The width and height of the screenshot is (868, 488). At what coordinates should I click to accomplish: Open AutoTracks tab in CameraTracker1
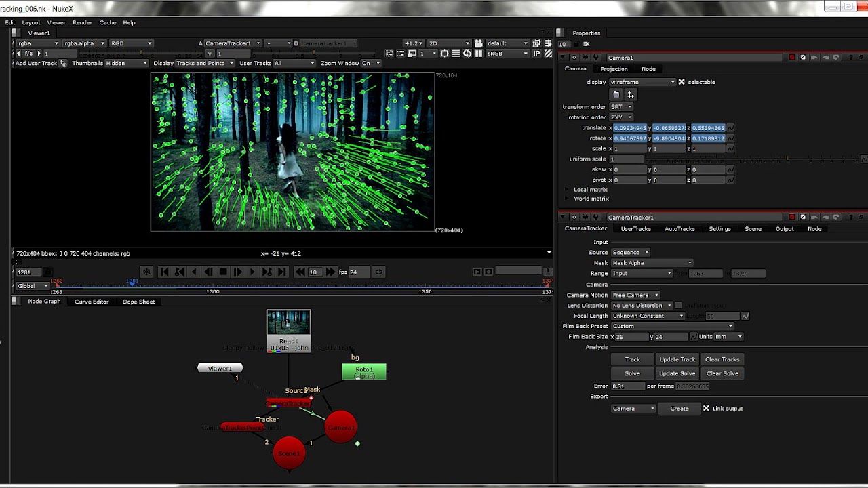[679, 229]
